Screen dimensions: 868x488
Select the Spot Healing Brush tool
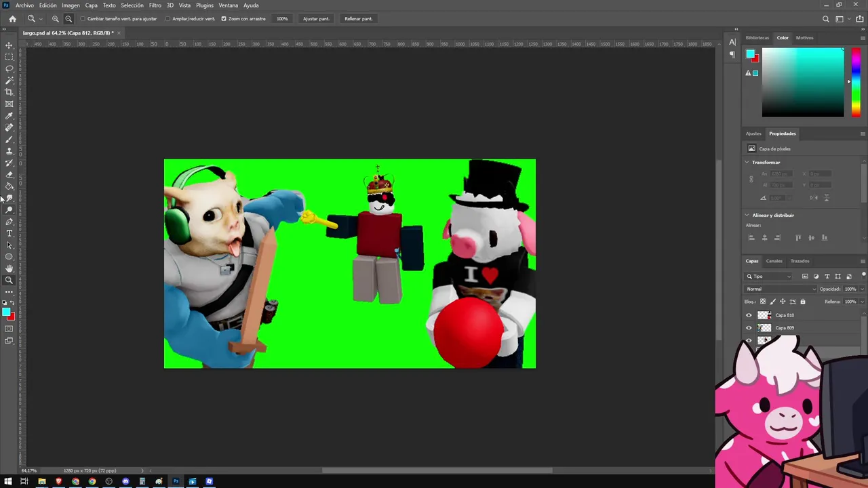9,127
